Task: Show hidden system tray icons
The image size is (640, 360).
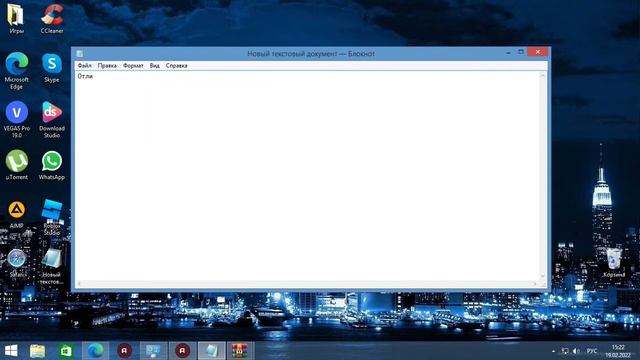Action: (x=554, y=351)
